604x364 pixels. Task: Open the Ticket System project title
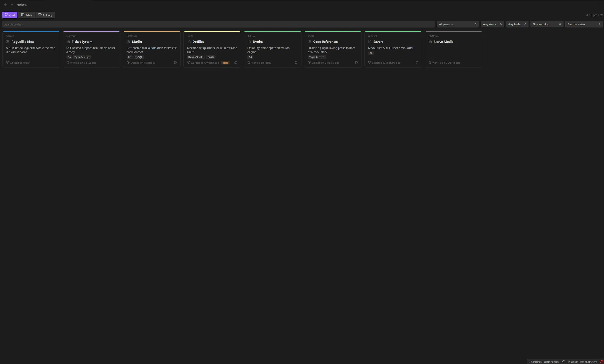[82, 42]
